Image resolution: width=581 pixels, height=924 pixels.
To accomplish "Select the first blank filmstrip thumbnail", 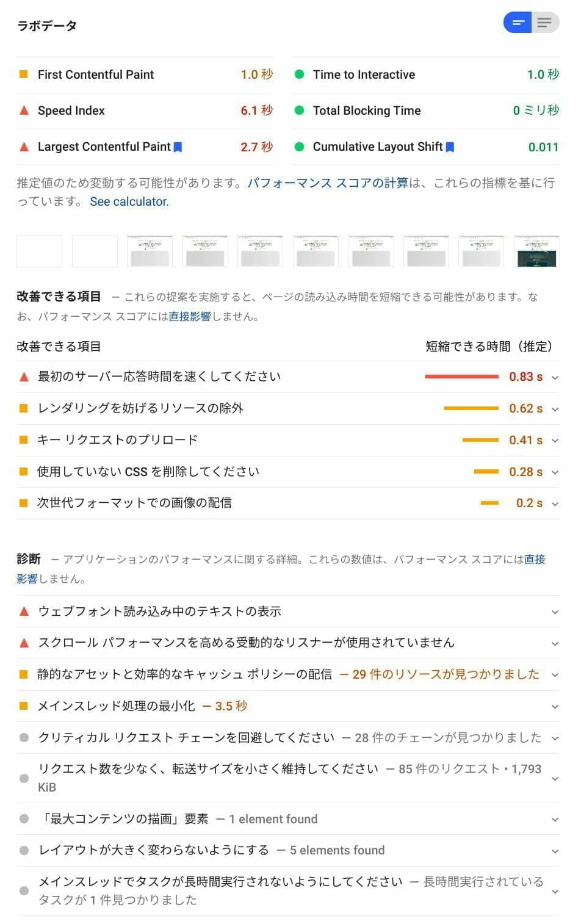I will (39, 251).
